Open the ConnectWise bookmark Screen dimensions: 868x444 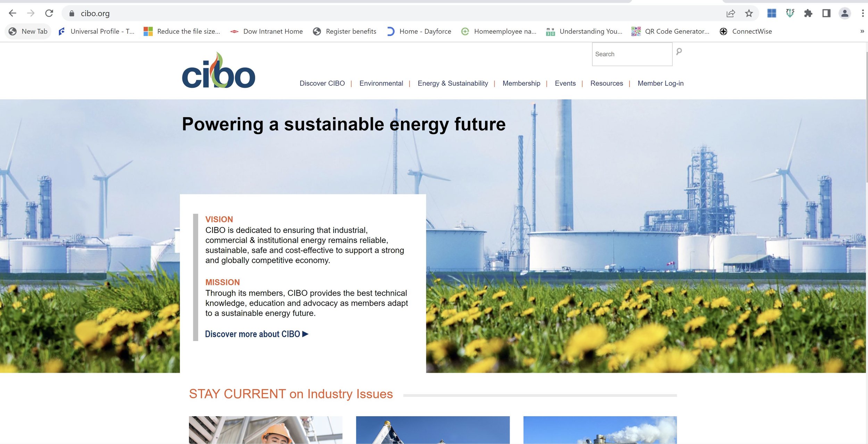[746, 32]
